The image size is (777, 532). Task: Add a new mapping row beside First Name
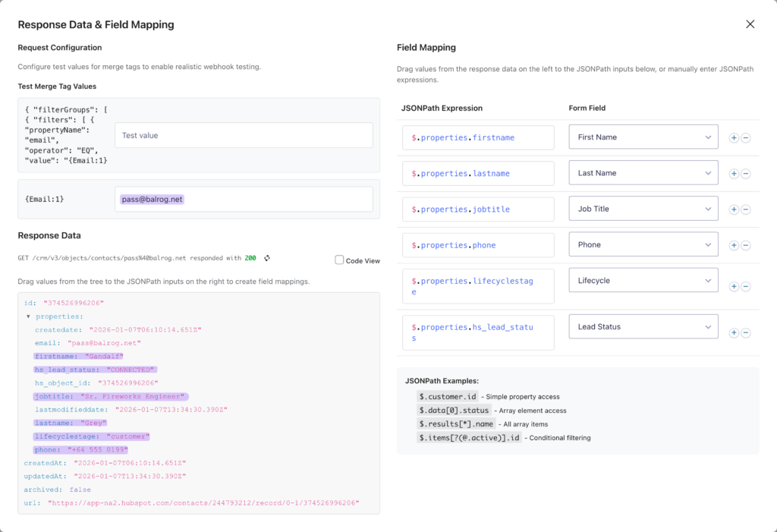[x=734, y=137]
